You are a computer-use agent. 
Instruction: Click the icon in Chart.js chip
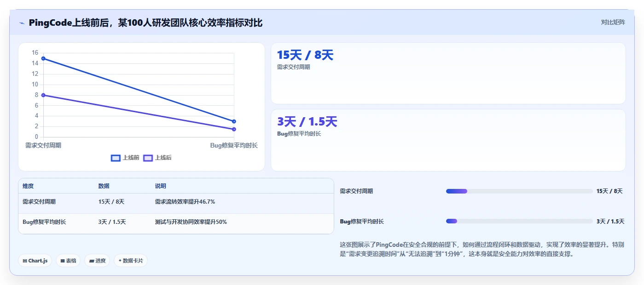pyautogui.click(x=25, y=261)
